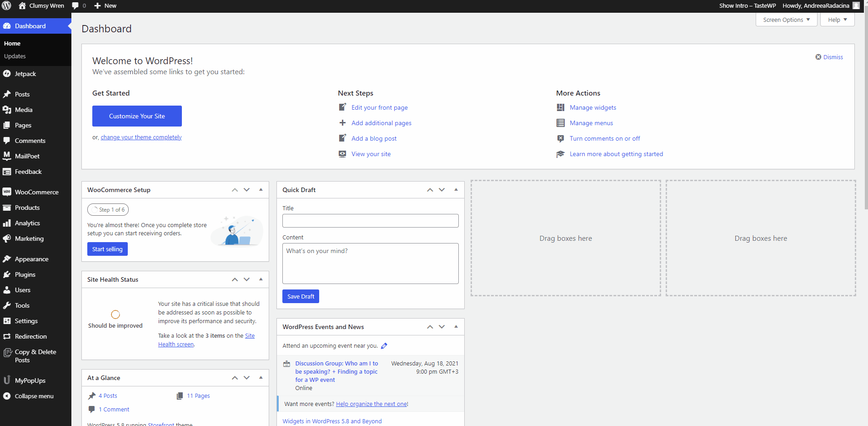Click the plus New icon in admin bar
This screenshot has width=868, height=426.
coord(97,6)
